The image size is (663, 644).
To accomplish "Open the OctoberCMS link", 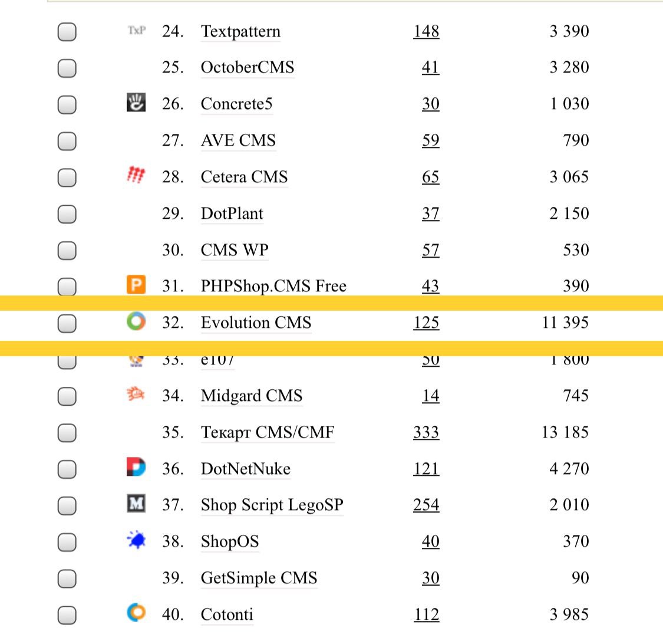I will [248, 67].
